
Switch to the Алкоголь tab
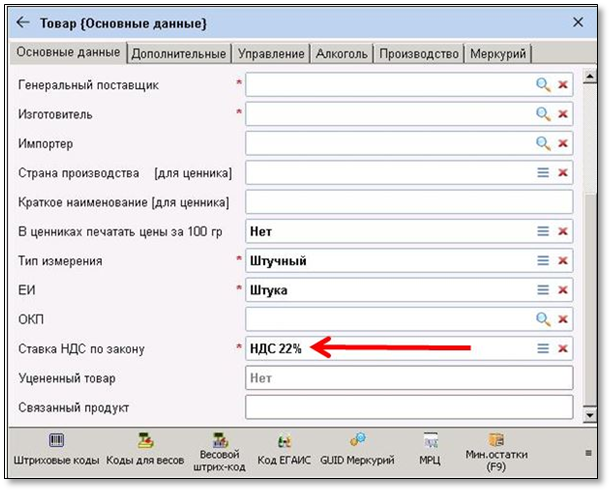(343, 54)
